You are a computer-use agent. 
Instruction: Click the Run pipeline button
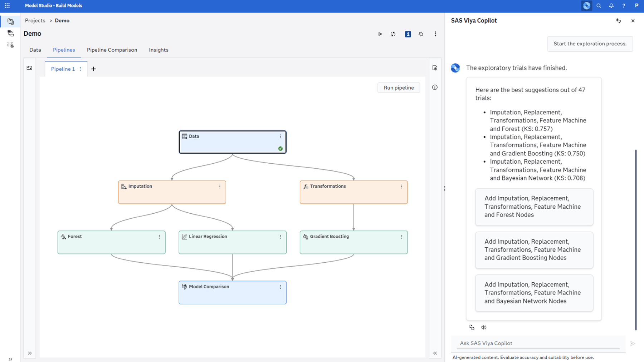398,88
